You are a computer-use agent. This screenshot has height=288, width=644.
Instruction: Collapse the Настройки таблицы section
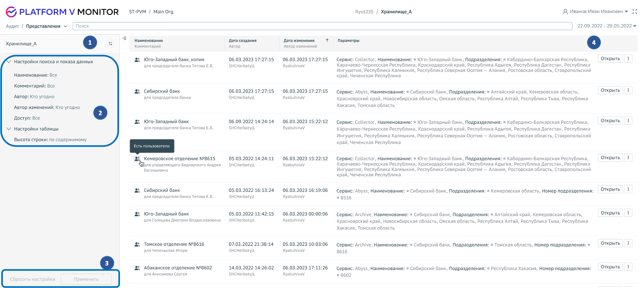pos(9,129)
